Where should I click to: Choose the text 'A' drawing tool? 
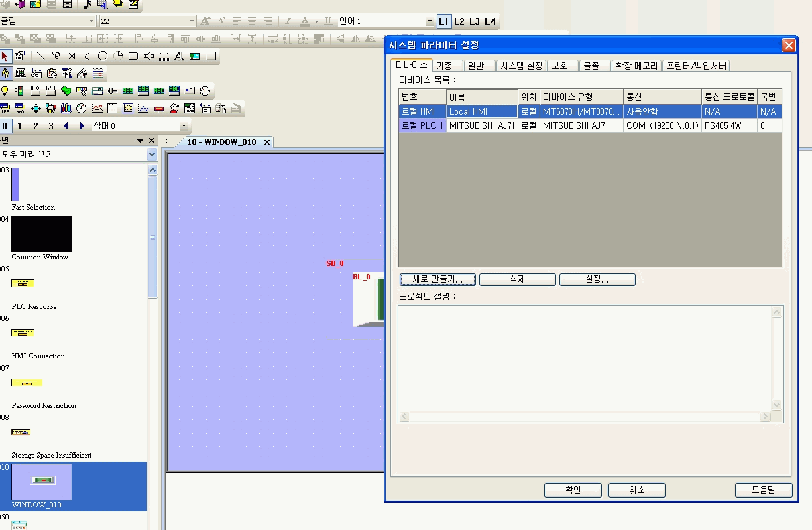point(179,56)
